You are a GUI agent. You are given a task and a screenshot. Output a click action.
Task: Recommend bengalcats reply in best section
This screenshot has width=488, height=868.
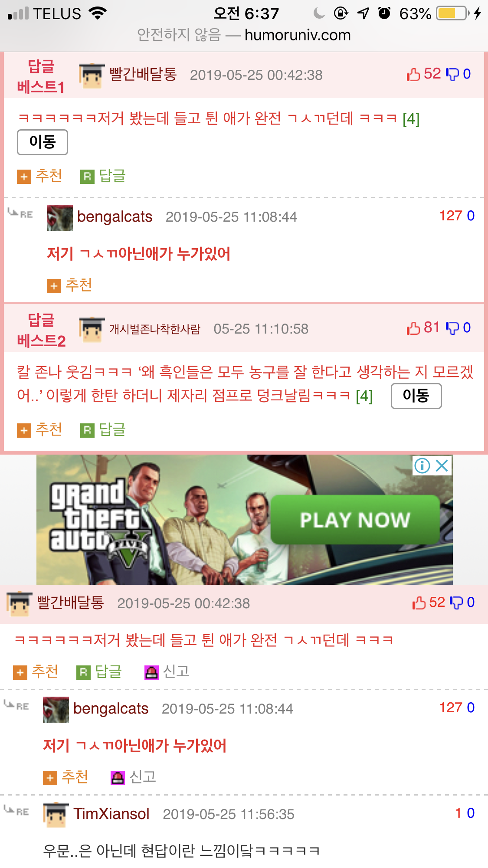pyautogui.click(x=69, y=285)
